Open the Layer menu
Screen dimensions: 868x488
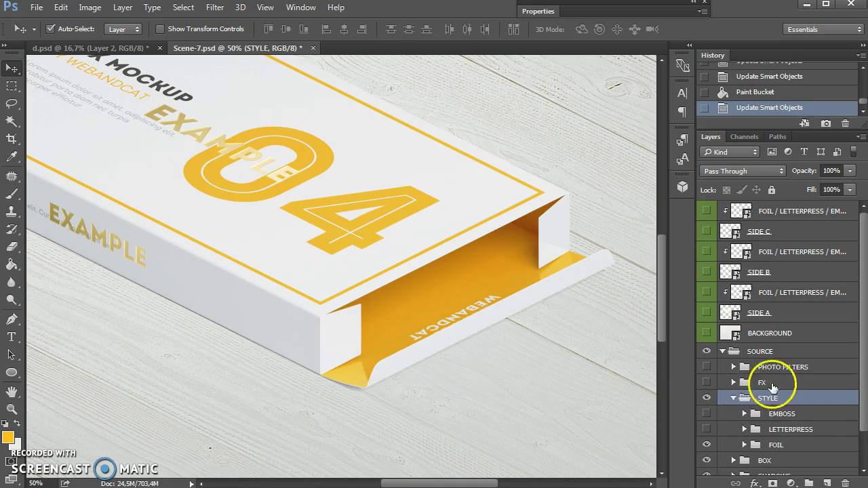123,7
